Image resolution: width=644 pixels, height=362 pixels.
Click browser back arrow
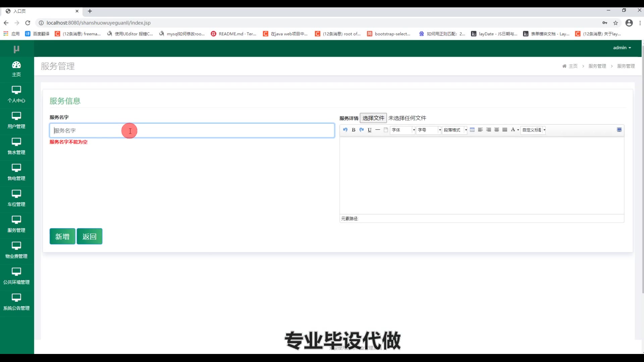point(6,23)
